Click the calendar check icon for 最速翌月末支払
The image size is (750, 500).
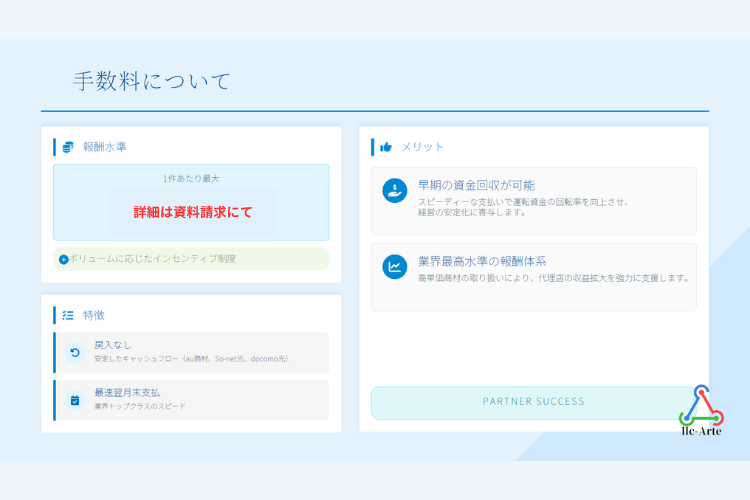click(x=74, y=400)
